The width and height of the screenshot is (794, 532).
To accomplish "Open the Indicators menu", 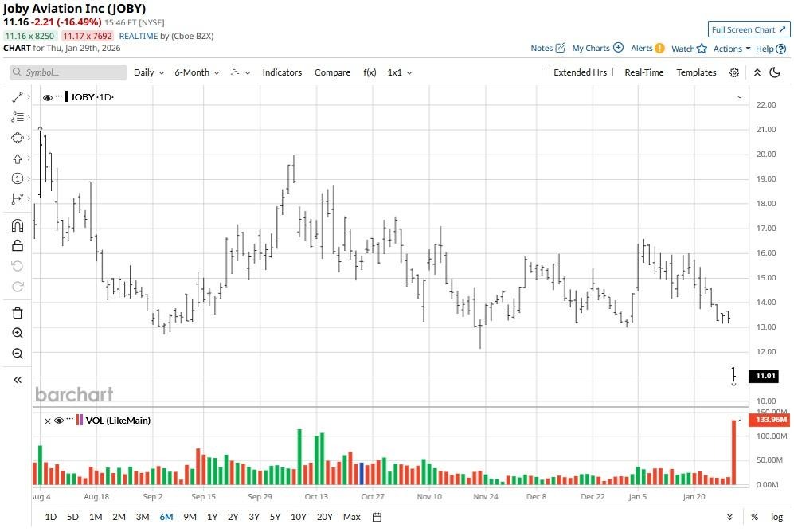I will coord(282,72).
